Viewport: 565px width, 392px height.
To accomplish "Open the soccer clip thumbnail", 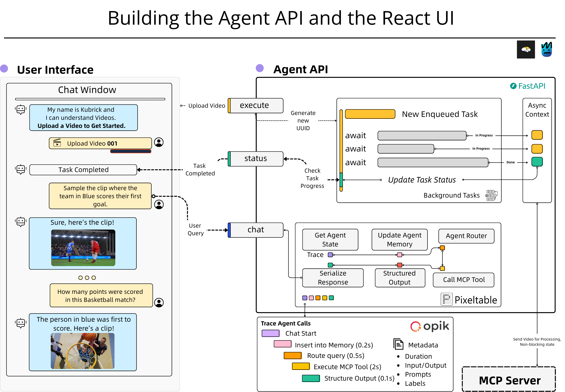I will point(83,248).
